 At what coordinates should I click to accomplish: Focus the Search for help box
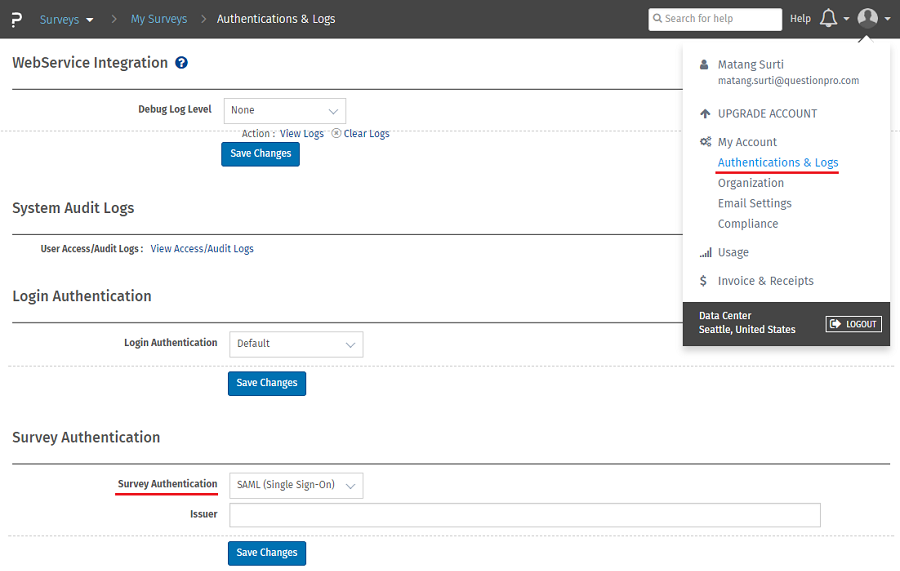point(715,19)
